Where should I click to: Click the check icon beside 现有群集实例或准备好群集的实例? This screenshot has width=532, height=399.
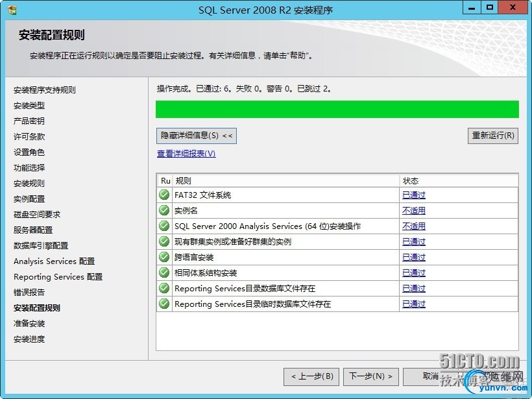pos(164,241)
